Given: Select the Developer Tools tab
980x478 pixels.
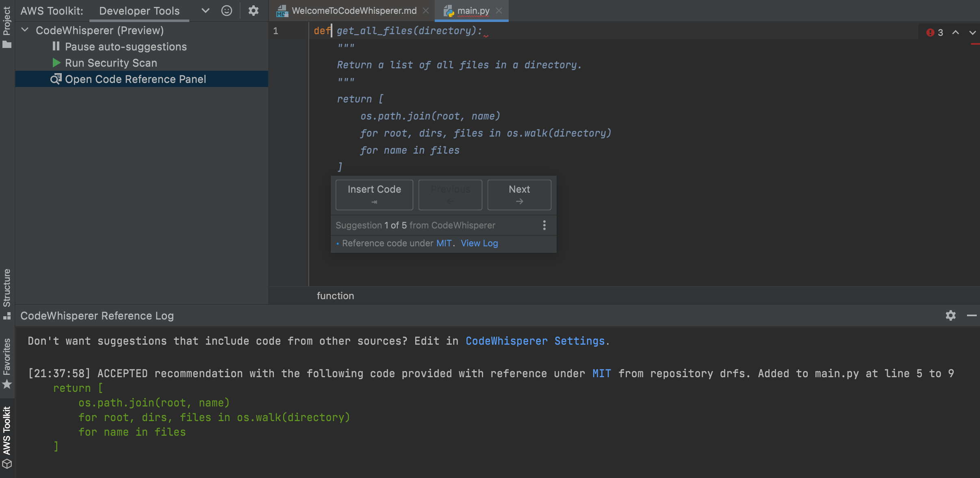Looking at the screenshot, I should tap(139, 11).
